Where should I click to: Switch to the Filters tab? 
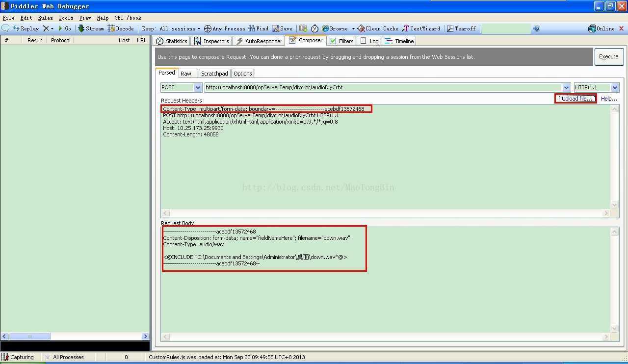point(341,41)
